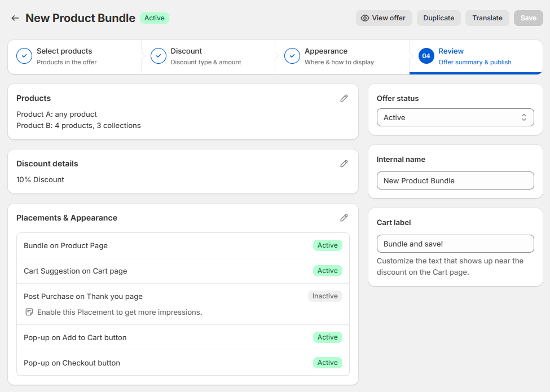Click Active badge on Bundle on Product Page
This screenshot has width=550, height=392.
tap(328, 245)
